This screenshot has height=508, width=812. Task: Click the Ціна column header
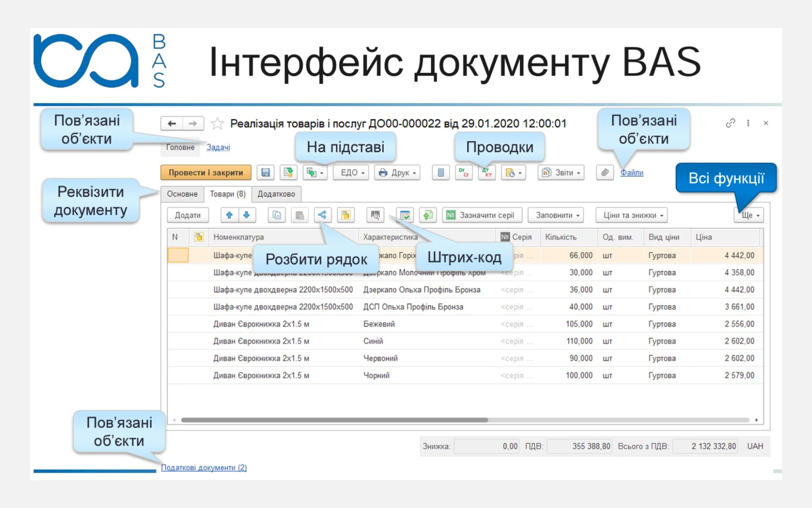click(725, 237)
